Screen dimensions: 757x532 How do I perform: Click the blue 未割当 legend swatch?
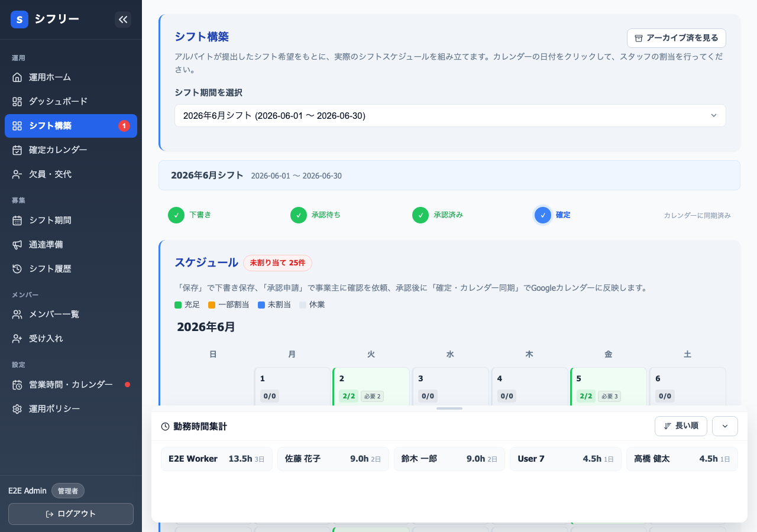(x=261, y=305)
